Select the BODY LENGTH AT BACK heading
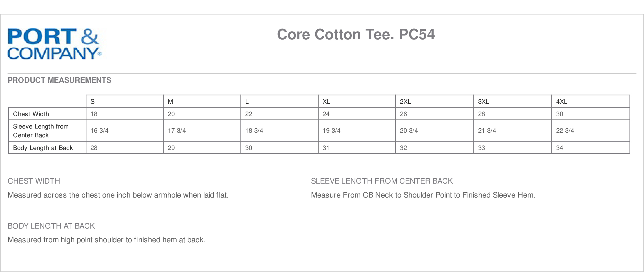This screenshot has width=644, height=279. (x=51, y=226)
